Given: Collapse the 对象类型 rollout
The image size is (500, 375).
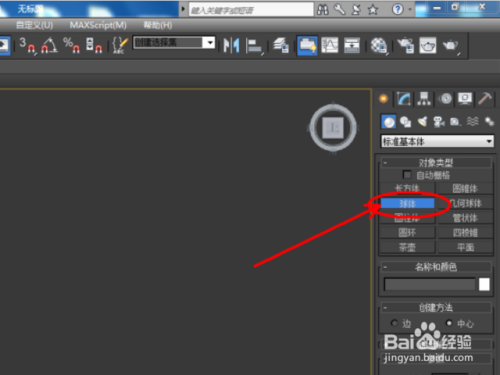Looking at the screenshot, I should tap(436, 163).
